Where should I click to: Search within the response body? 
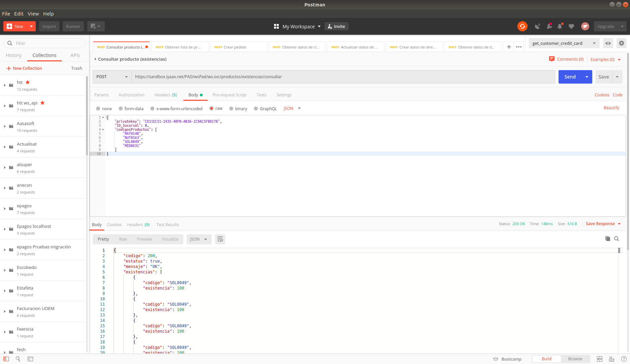click(x=617, y=239)
